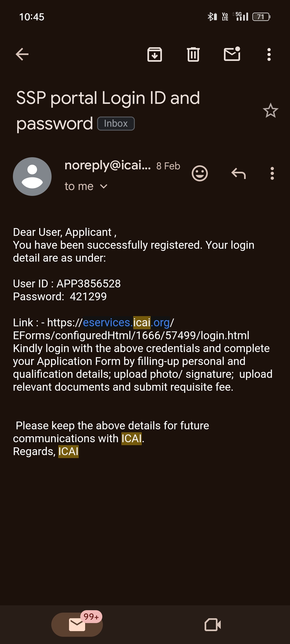Image resolution: width=290 pixels, height=644 pixels.
Task: Open the message's three-dot options menu
Action: [272, 173]
